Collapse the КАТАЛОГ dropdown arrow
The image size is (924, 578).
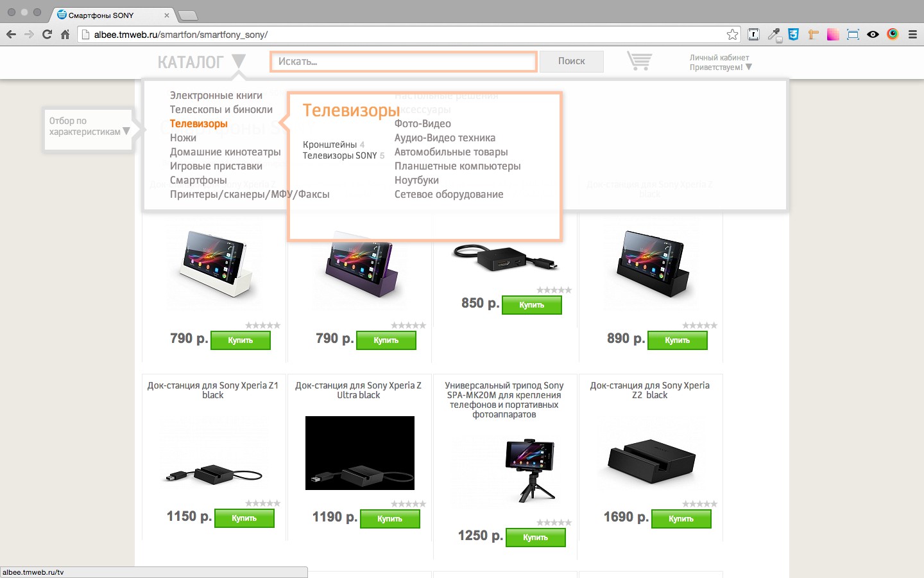[239, 61]
